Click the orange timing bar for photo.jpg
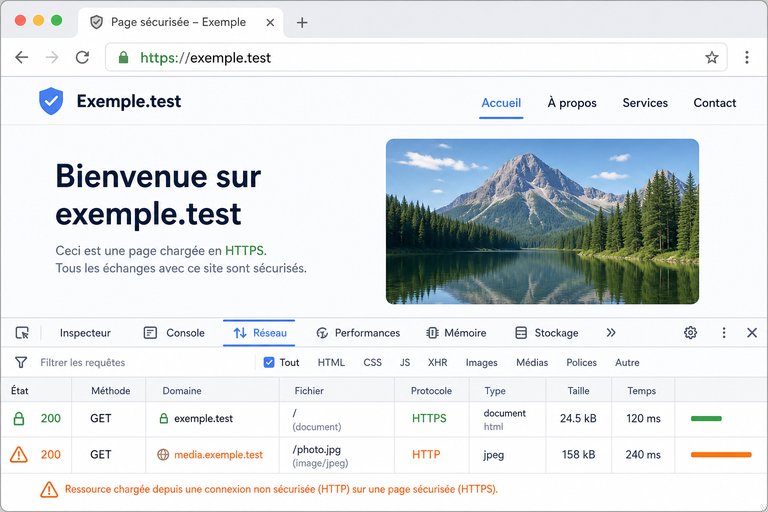This screenshot has height=512, width=768. tap(721, 455)
